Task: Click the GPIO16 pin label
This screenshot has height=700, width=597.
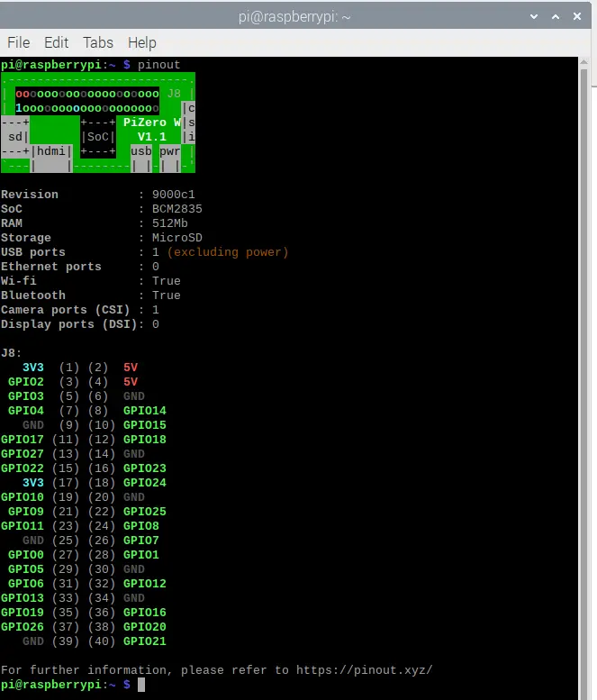Action: tap(145, 612)
